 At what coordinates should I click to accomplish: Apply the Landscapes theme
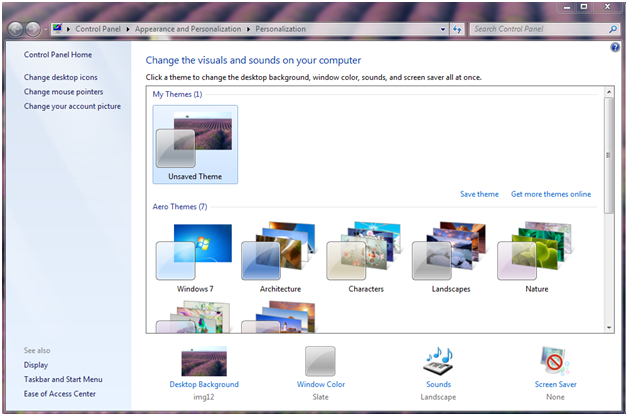click(451, 258)
